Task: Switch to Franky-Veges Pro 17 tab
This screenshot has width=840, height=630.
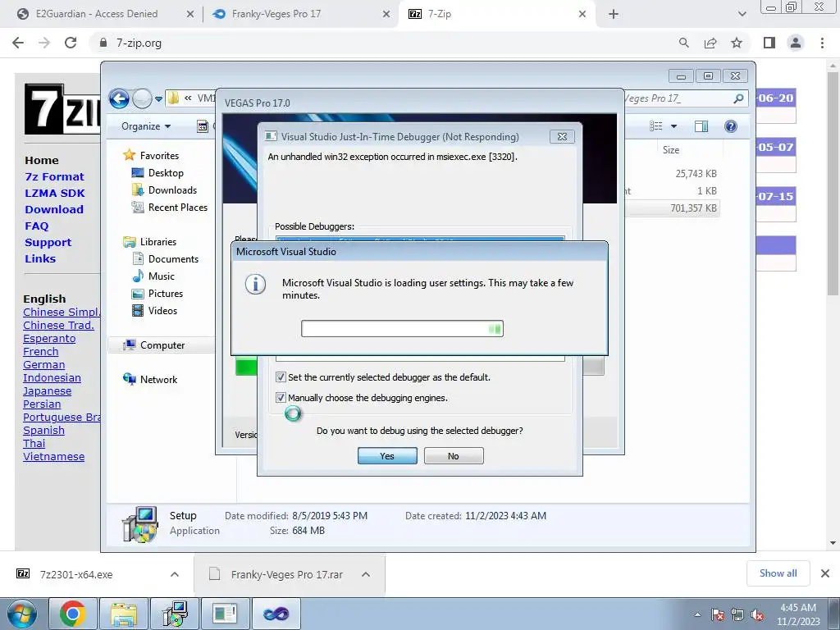Action: 276,14
